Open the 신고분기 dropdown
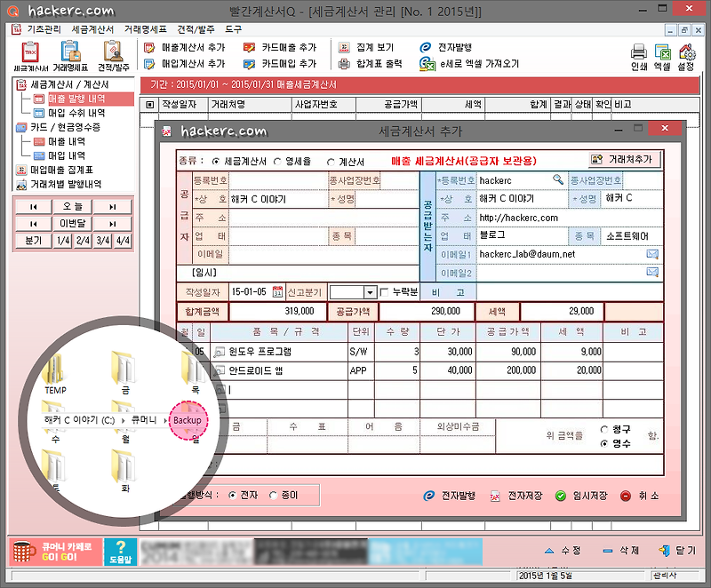The width and height of the screenshot is (711, 588). 370,292
